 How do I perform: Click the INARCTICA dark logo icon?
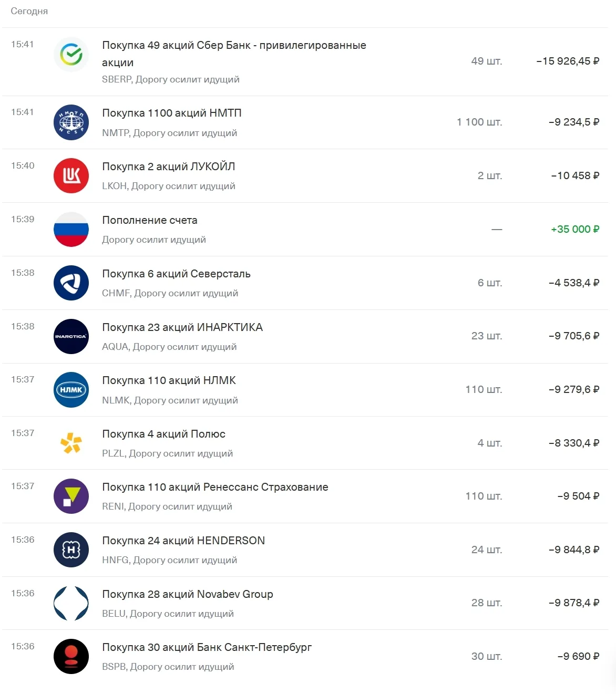[x=71, y=336]
